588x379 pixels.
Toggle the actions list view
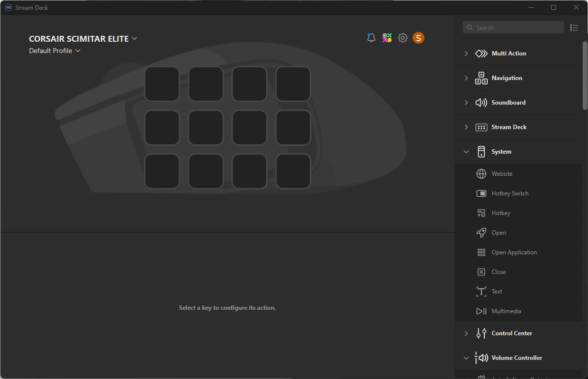point(574,28)
